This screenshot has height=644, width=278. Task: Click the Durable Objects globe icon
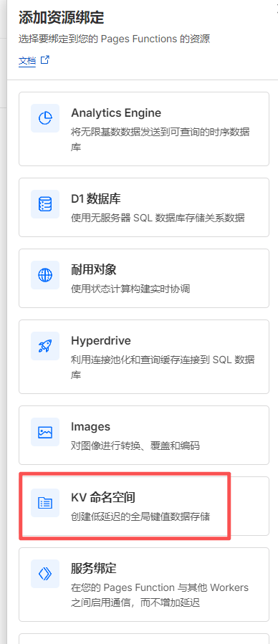(45, 275)
